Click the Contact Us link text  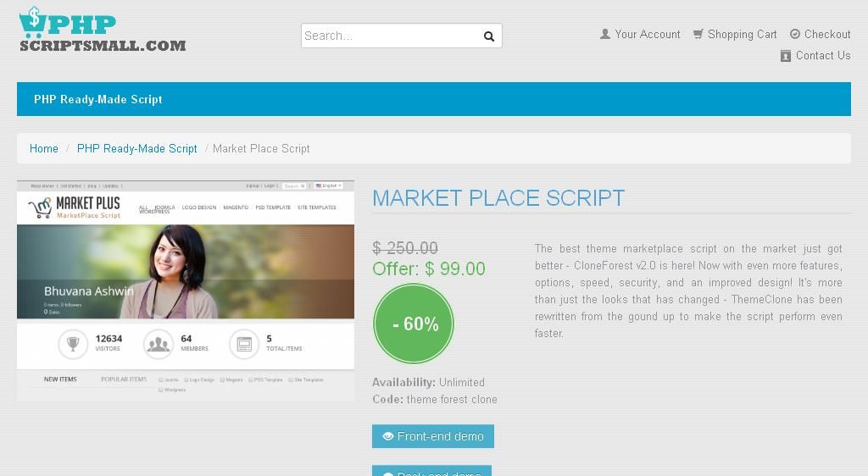(x=822, y=56)
